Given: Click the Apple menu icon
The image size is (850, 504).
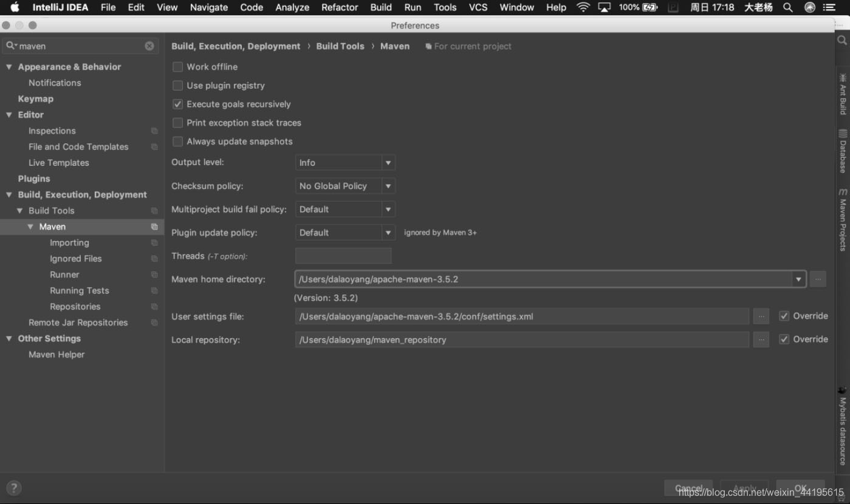Looking at the screenshot, I should (x=15, y=7).
